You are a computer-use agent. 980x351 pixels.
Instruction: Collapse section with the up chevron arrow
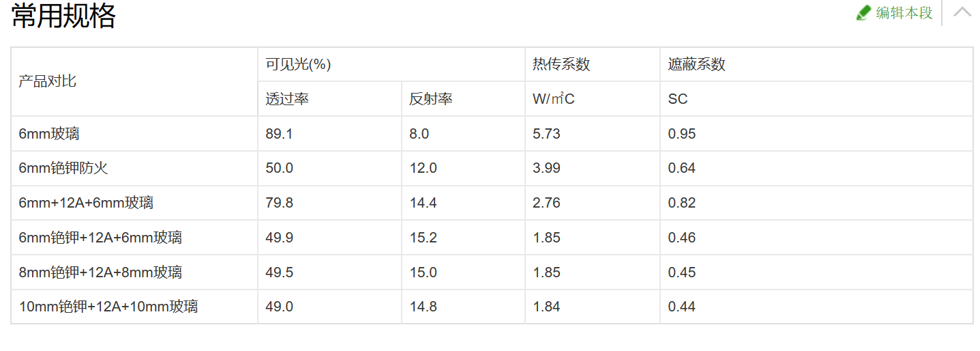[962, 12]
